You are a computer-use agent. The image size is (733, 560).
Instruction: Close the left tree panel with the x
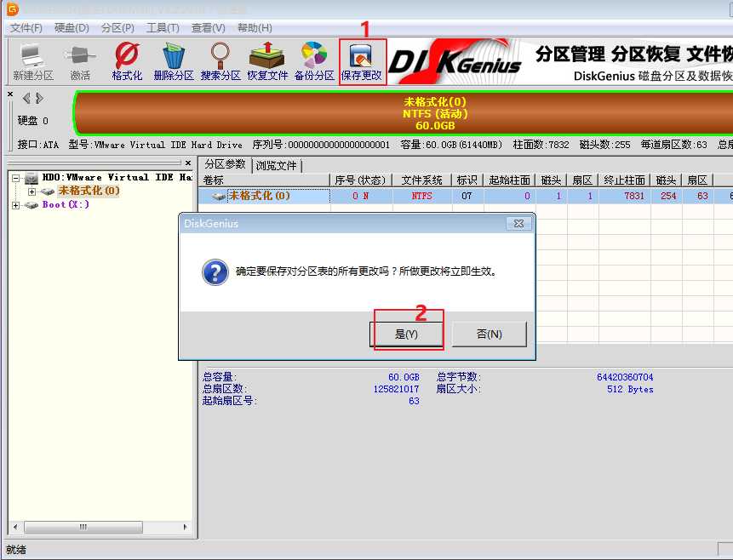tap(188, 163)
